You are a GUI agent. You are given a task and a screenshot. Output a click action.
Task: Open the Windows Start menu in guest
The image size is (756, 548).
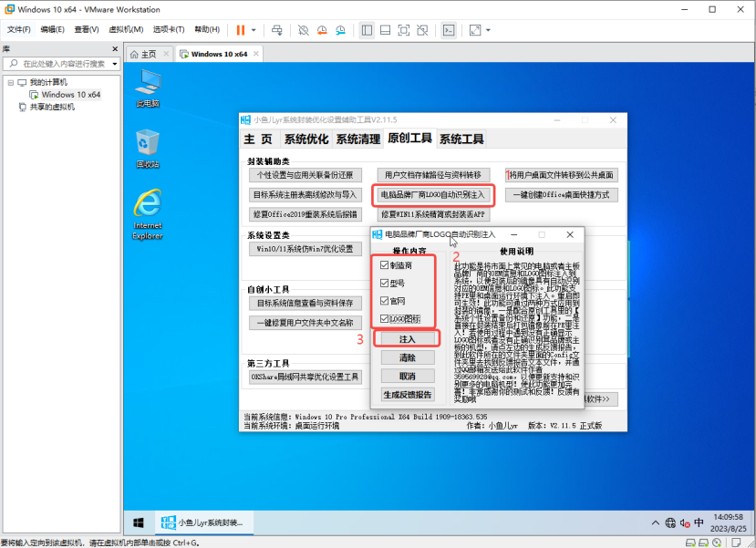(x=139, y=523)
